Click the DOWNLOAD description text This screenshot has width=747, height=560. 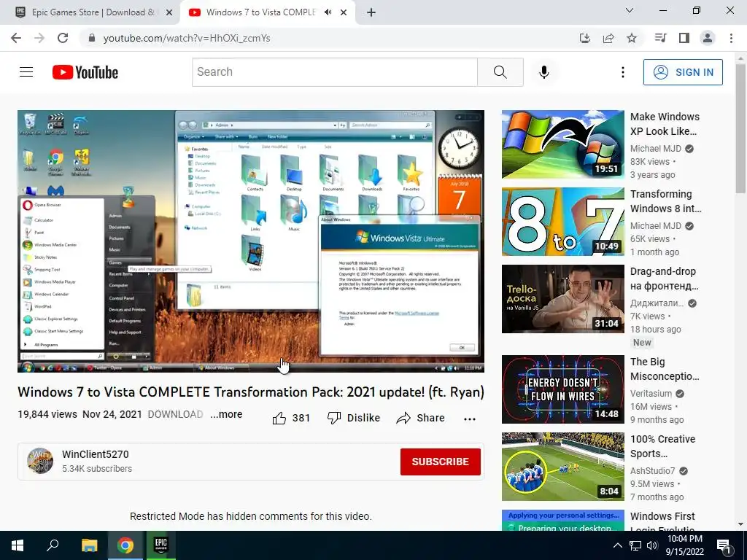click(175, 414)
